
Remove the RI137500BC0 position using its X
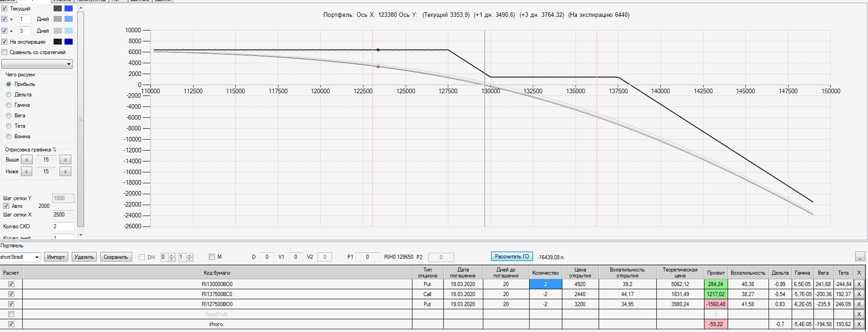coord(858,294)
